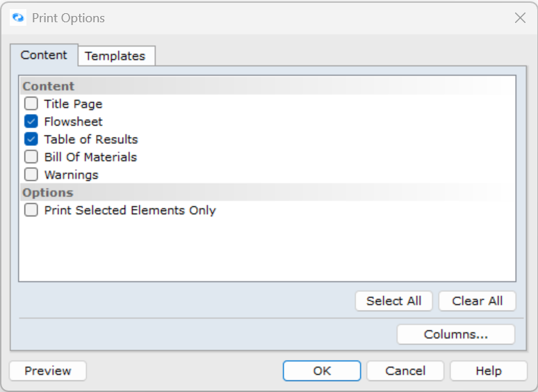Viewport: 538px width, 392px height.
Task: Check the Bill Of Materials checkbox
Action: click(x=31, y=157)
